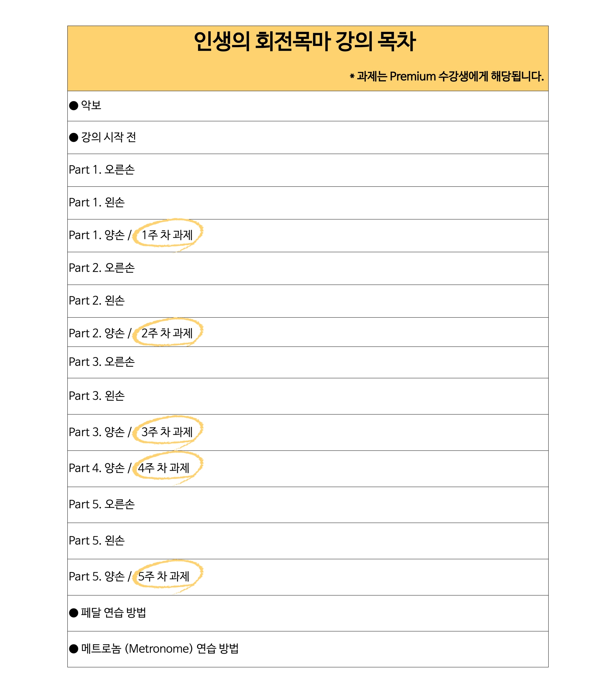Select the circled 3주 차 과제 label

(x=167, y=432)
